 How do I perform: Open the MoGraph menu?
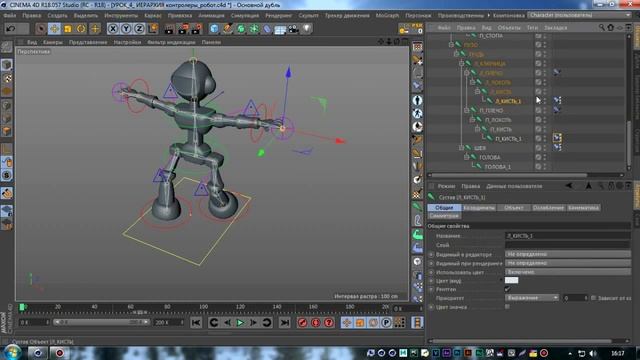tap(387, 16)
